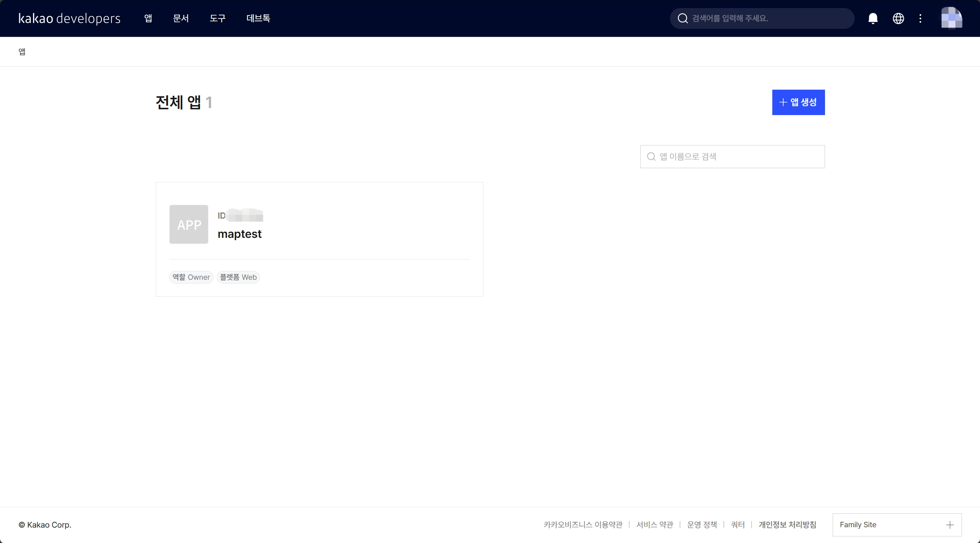Expand Family Site with plus icon
The height and width of the screenshot is (543, 980).
(950, 525)
